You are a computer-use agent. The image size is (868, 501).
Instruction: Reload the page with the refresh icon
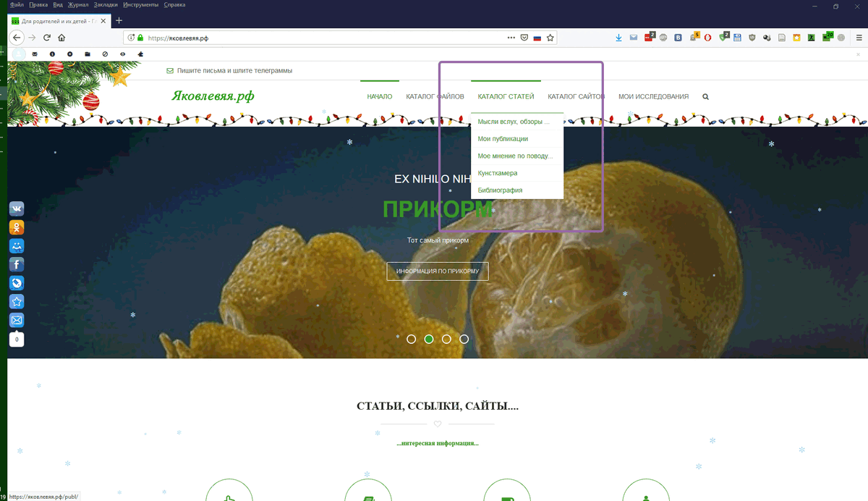[x=47, y=38]
